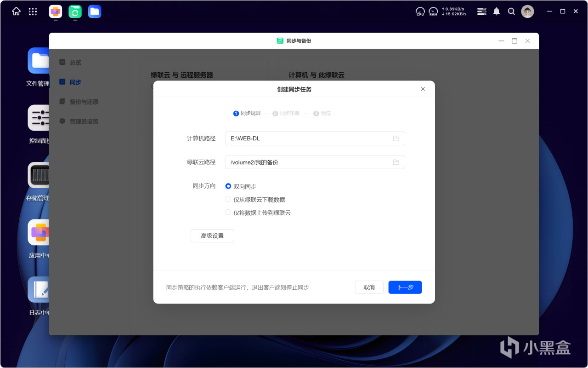Click 绿联云 与 远程服务器 heading

pyautogui.click(x=182, y=75)
